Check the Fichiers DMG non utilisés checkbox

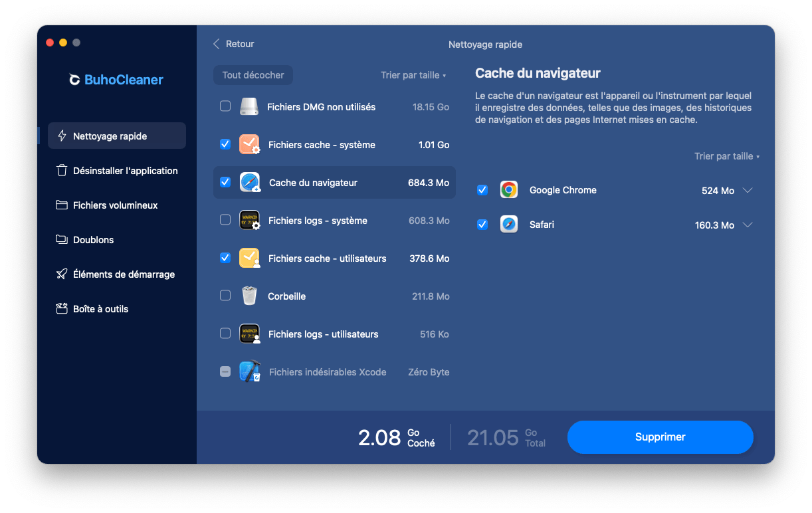225,106
